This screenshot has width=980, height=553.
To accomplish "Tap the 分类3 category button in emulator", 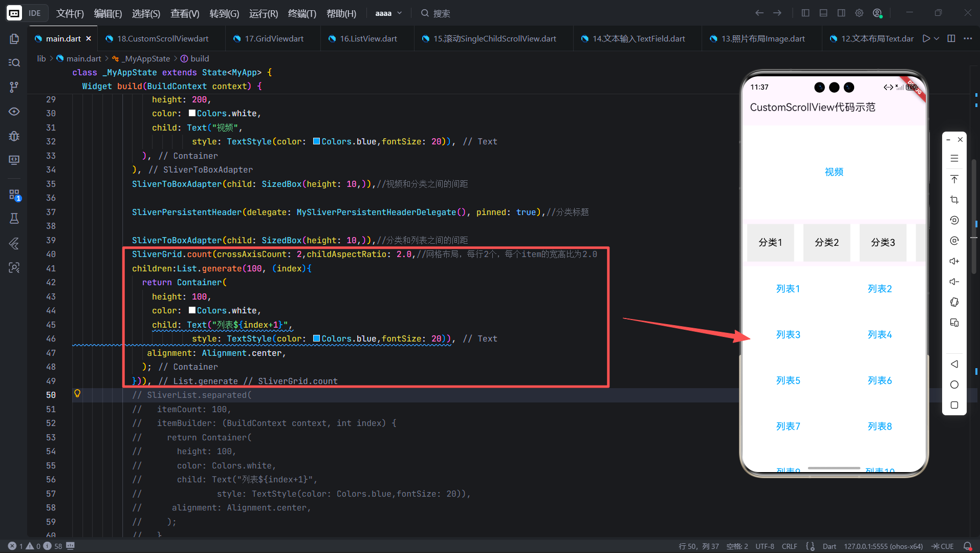I will (883, 242).
